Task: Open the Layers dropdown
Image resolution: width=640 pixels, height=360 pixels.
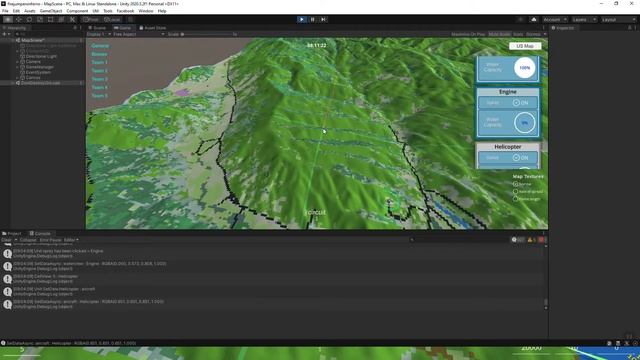Action: pyautogui.click(x=584, y=19)
